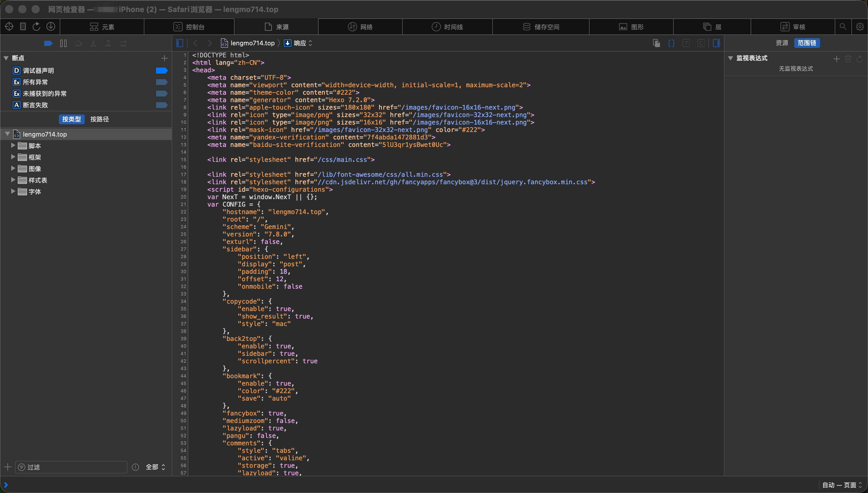Toggle the 调试器声明 breakpoint

coord(162,70)
